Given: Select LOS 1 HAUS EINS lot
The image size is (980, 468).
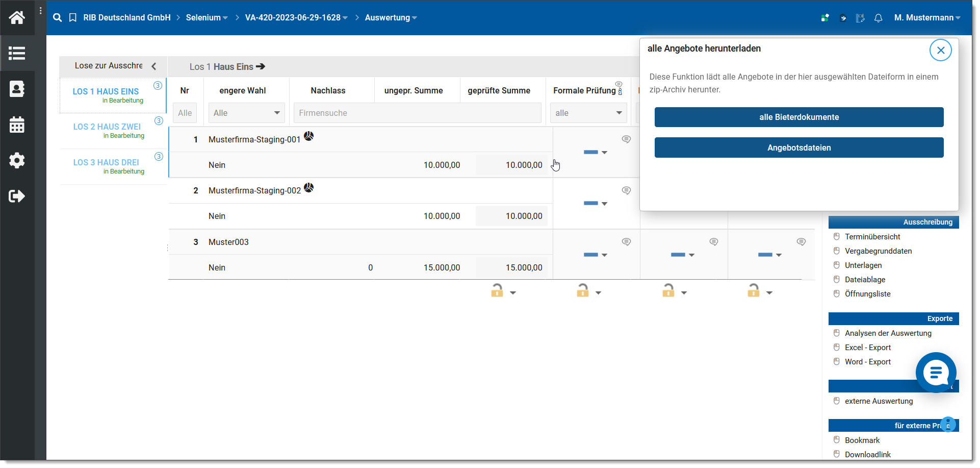Looking at the screenshot, I should pos(113,95).
